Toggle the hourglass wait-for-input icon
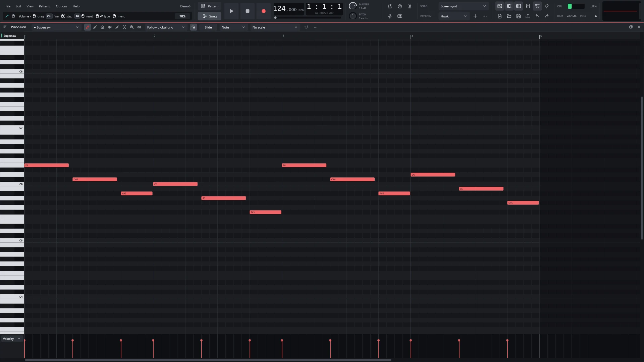 pyautogui.click(x=410, y=6)
